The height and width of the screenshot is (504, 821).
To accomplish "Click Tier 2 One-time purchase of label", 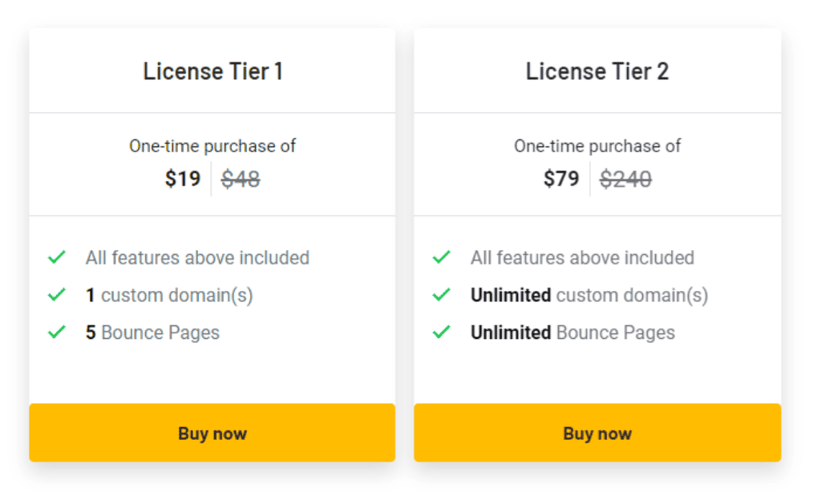I will click(x=597, y=147).
